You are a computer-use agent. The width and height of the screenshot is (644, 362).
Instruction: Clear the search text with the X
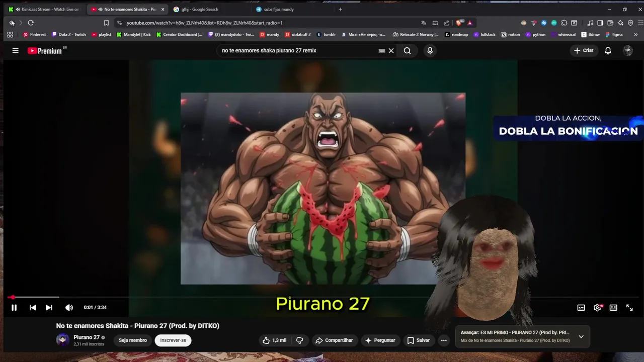click(391, 51)
